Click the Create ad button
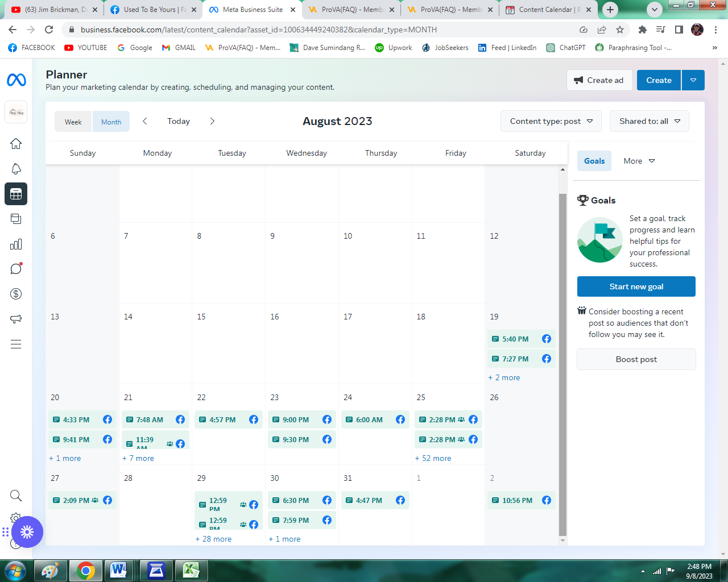This screenshot has width=728, height=582. click(x=599, y=80)
